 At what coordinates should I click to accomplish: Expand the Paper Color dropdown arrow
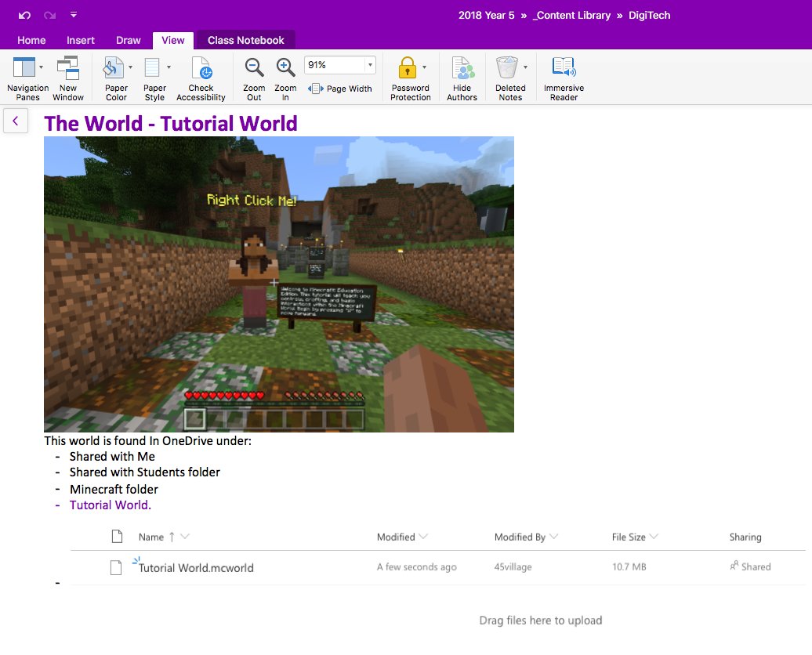click(x=130, y=67)
